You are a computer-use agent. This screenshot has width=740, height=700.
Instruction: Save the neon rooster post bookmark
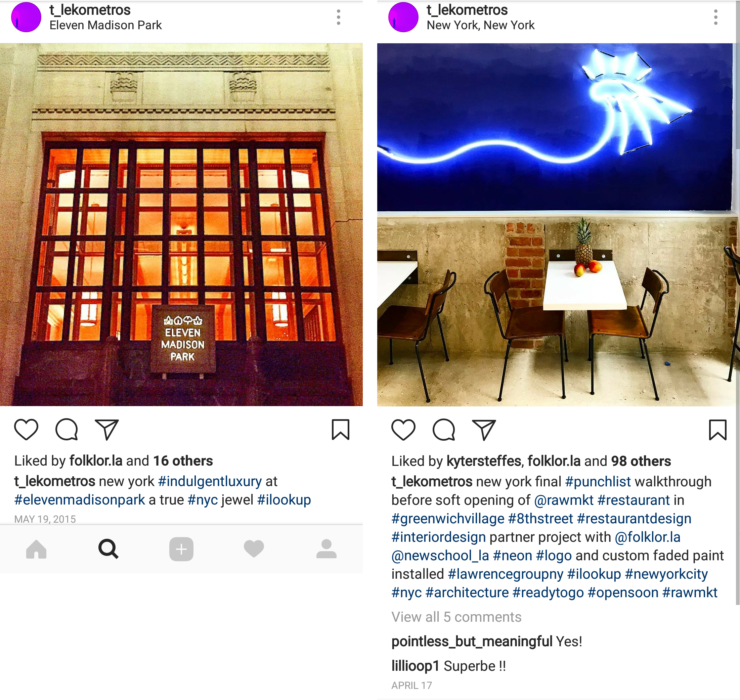coord(717,430)
